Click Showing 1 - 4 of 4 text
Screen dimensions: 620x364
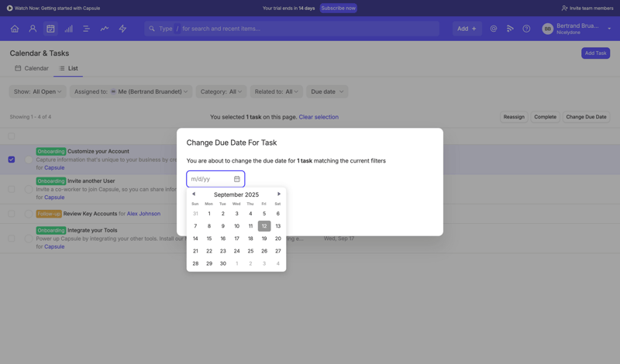click(30, 117)
